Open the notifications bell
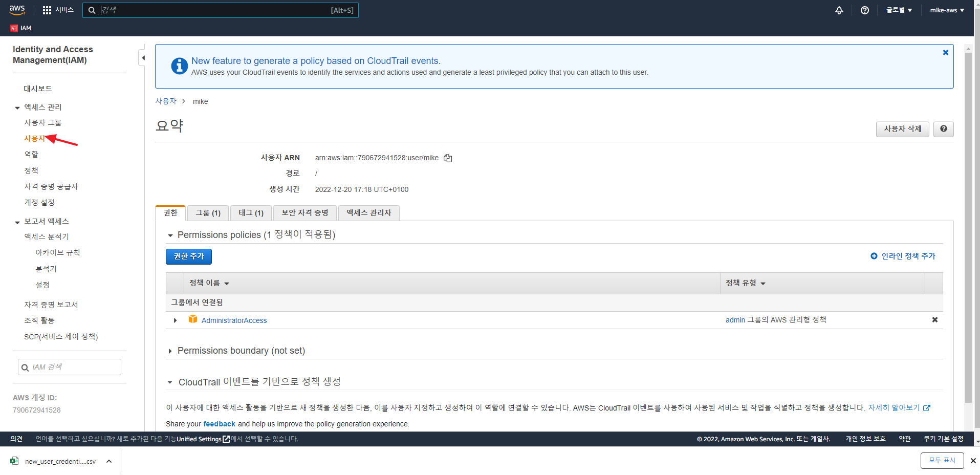980x475 pixels. pos(839,10)
